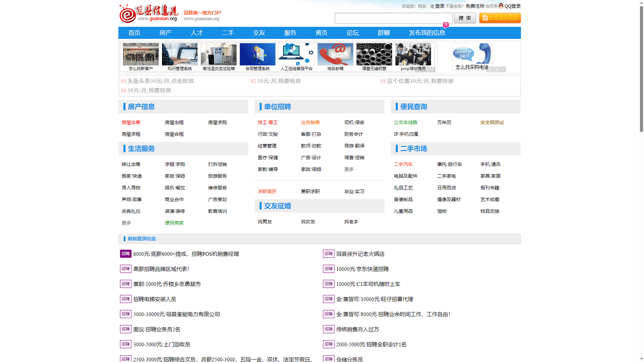This screenshot has height=362, width=644.
Task: Open the 摩托/自行车 category
Action: [x=449, y=164]
